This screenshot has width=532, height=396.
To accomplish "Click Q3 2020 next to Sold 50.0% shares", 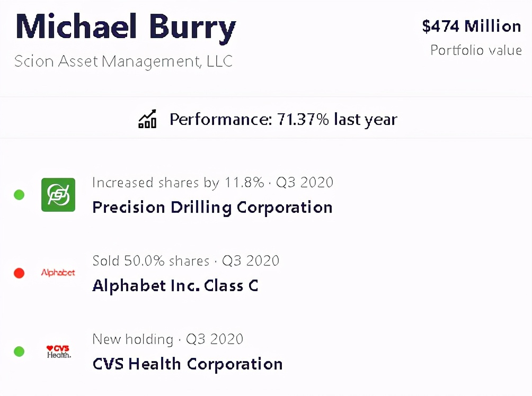I will click(x=250, y=261).
